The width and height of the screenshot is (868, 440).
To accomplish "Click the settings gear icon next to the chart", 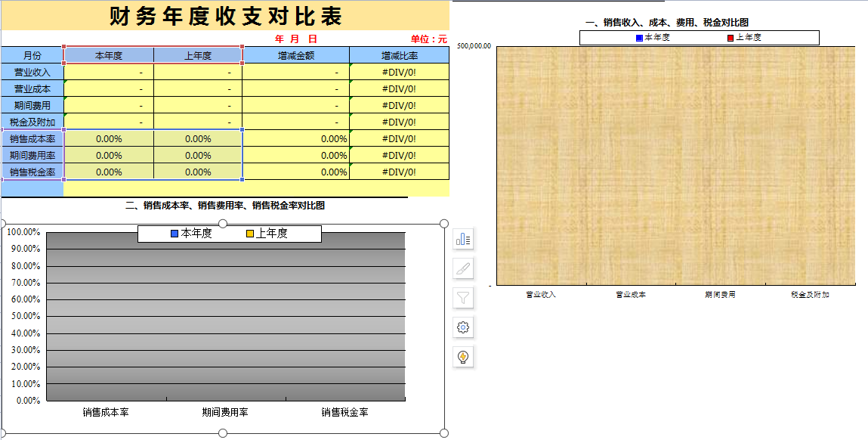I will point(463,328).
